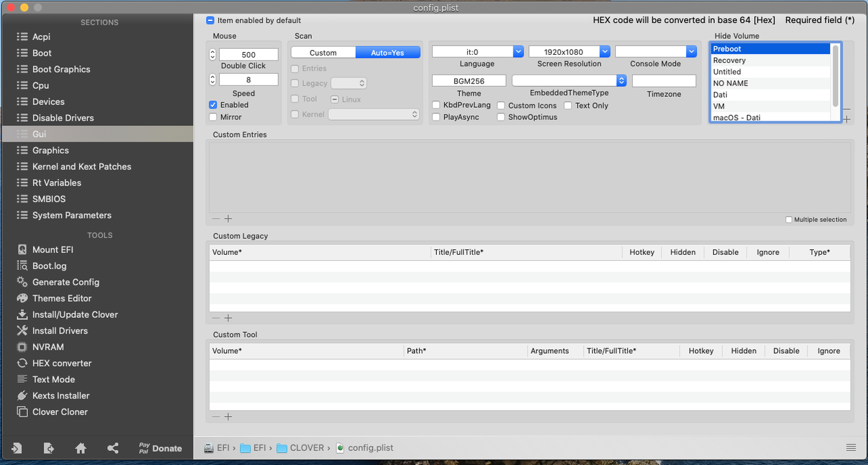
Task: Enable the ShowOptimus checkbox
Action: [x=501, y=117]
